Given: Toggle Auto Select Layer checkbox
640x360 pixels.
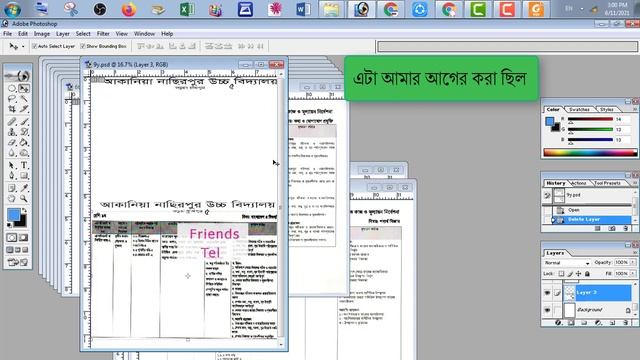Looking at the screenshot, I should (34, 46).
